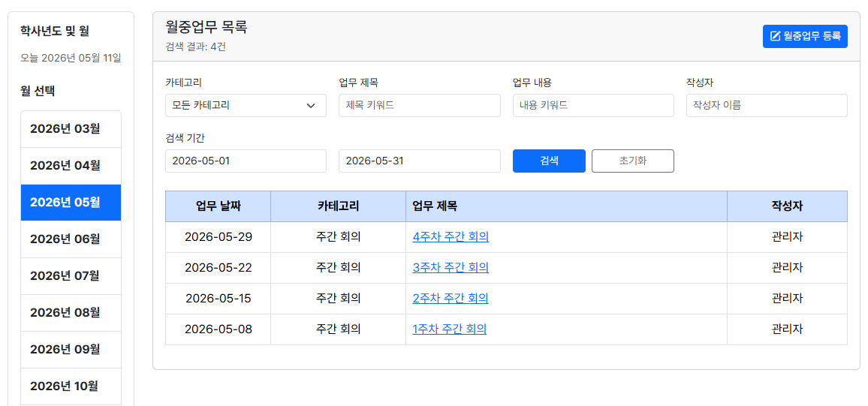Select 2026년 04월 in month list

[x=71, y=166]
